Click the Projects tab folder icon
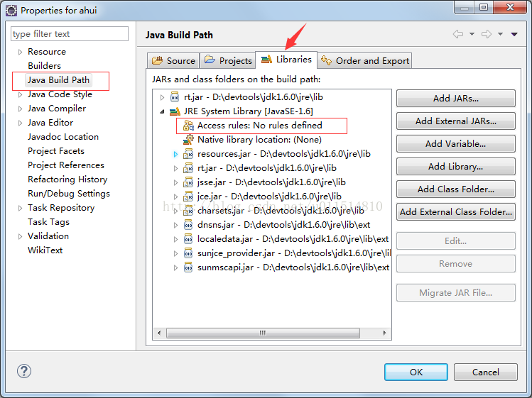Screen dimensions: 532x398 click(x=210, y=60)
